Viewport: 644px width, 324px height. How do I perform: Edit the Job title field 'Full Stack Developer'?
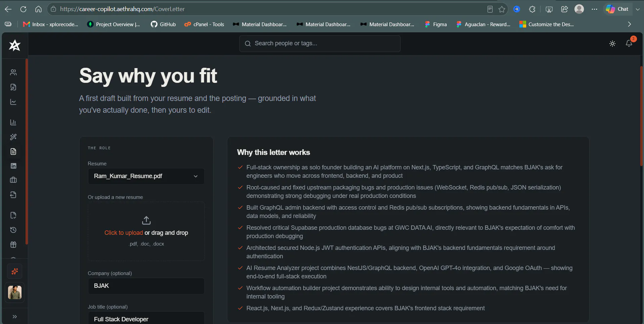146,318
